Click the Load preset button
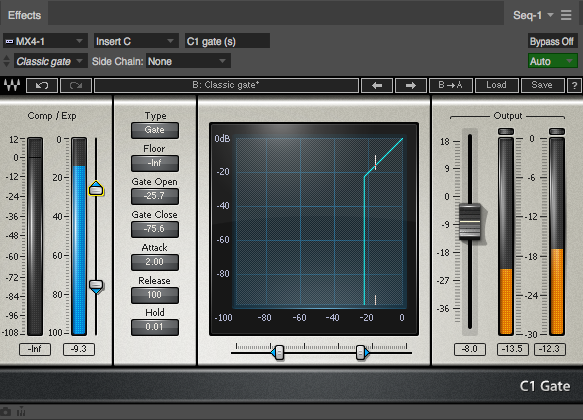This screenshot has width=583, height=420. [496, 85]
